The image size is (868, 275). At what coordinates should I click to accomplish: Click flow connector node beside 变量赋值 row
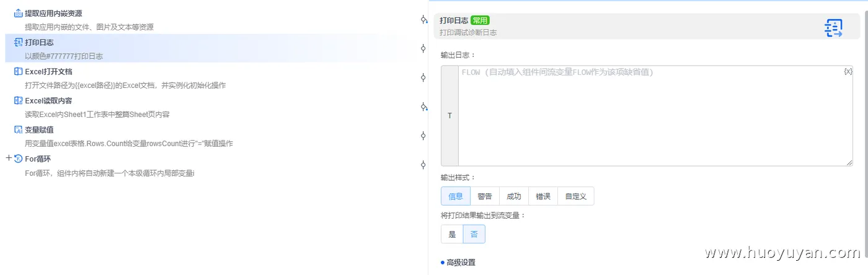pyautogui.click(x=423, y=136)
